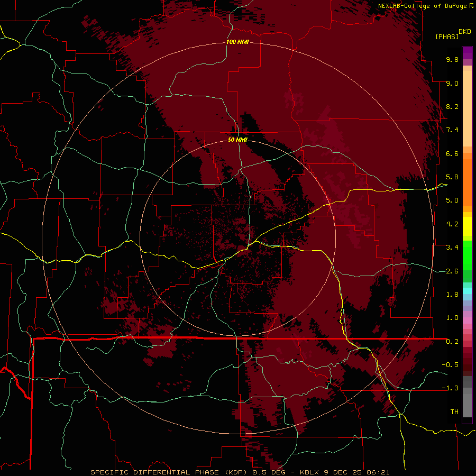Pick the purple segment on the color scale
The width and height of the screenshot is (476, 476).
coord(467,53)
